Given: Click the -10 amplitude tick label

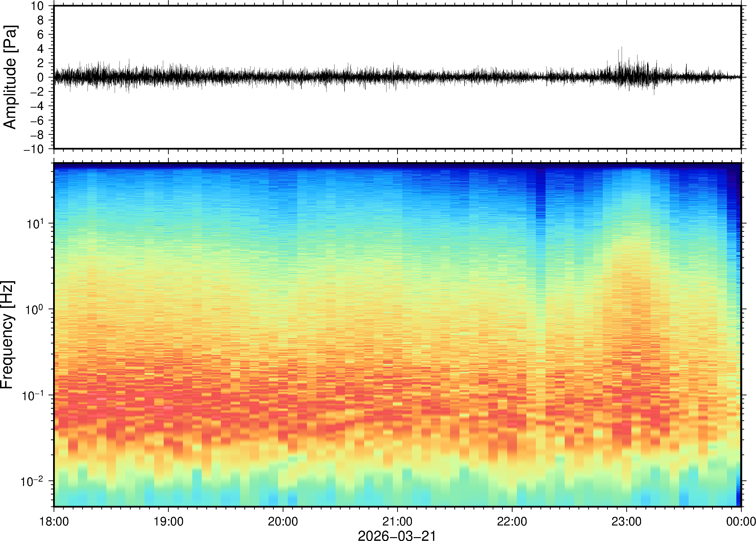Looking at the screenshot, I should click(x=34, y=149).
